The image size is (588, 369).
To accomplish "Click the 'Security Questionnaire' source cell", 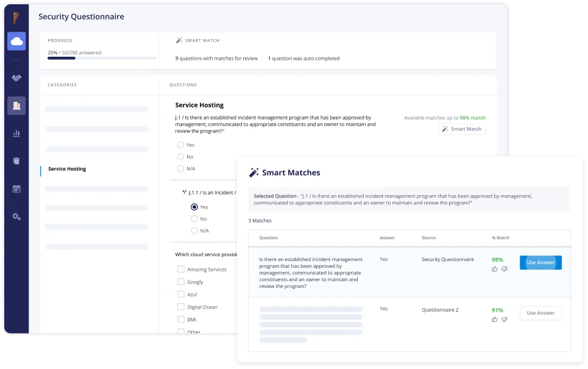I will (x=448, y=259).
